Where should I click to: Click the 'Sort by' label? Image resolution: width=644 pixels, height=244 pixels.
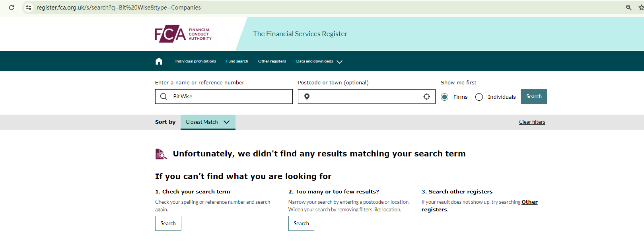tap(165, 122)
